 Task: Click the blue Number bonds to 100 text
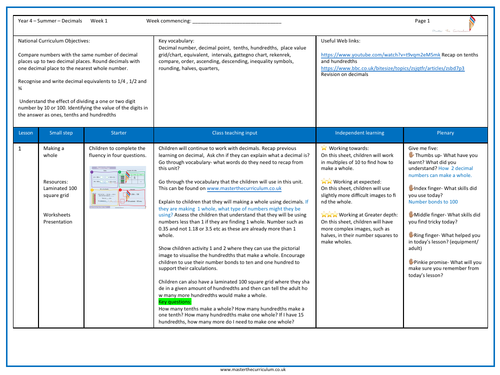click(x=433, y=202)
